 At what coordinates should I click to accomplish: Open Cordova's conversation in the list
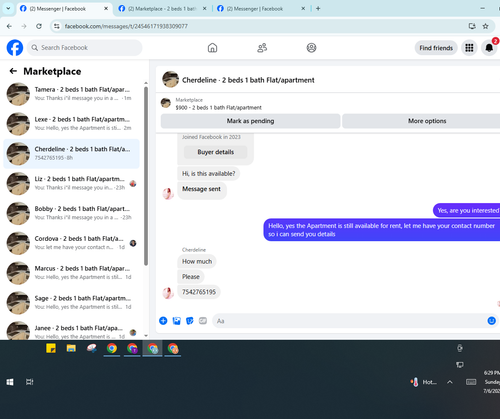(71, 243)
